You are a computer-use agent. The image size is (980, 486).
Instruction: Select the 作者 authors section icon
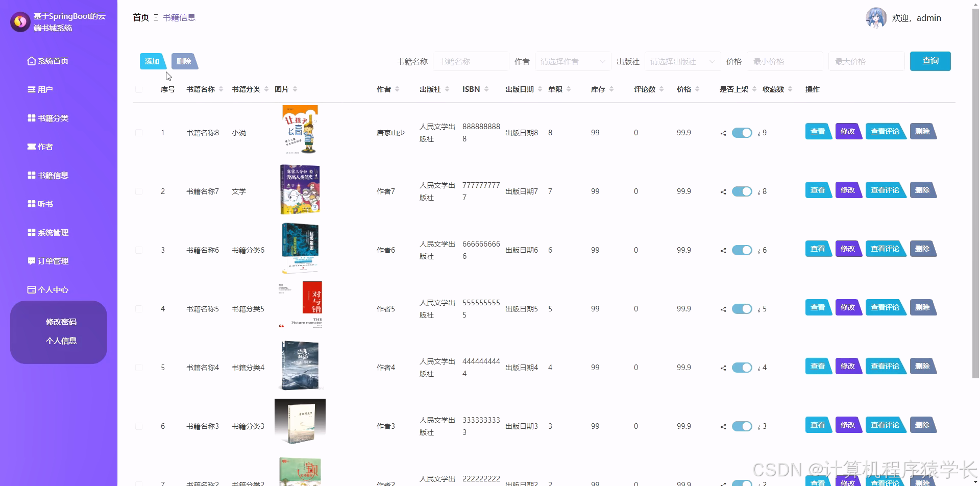pyautogui.click(x=31, y=147)
